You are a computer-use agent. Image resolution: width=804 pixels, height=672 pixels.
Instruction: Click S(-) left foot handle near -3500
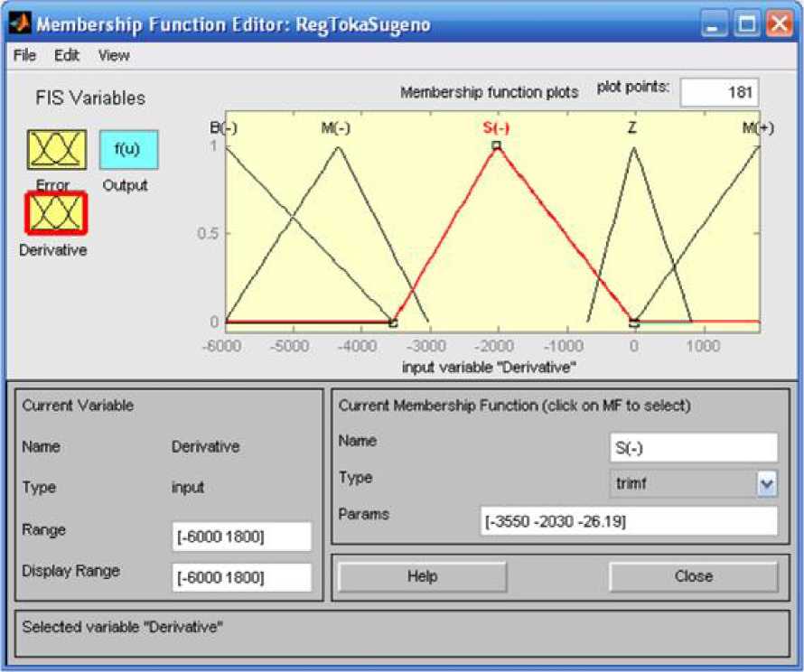tap(393, 322)
